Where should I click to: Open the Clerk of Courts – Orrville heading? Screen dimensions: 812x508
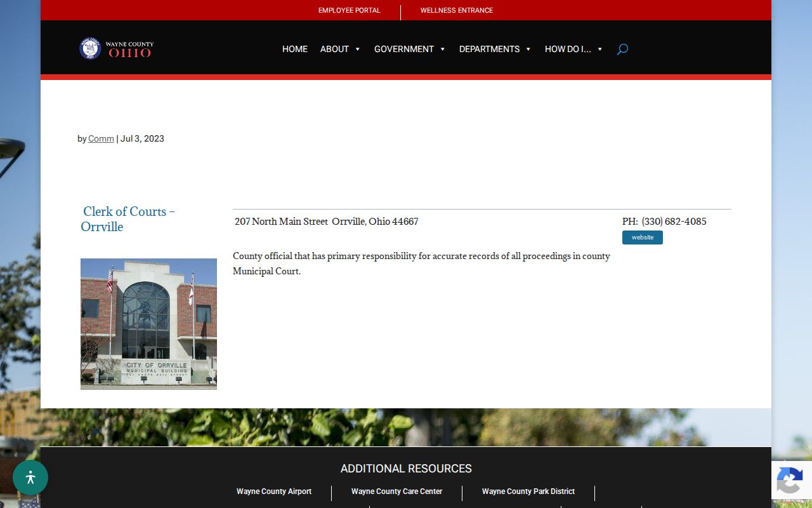tap(129, 219)
